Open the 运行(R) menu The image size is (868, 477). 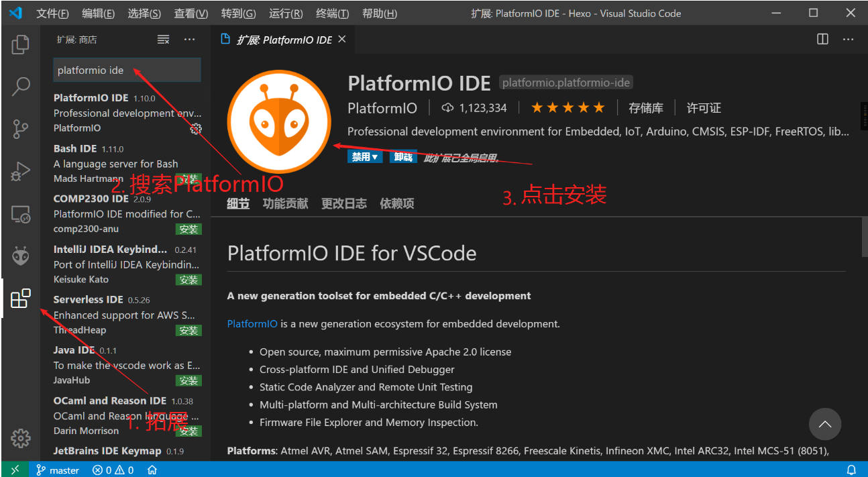286,13
